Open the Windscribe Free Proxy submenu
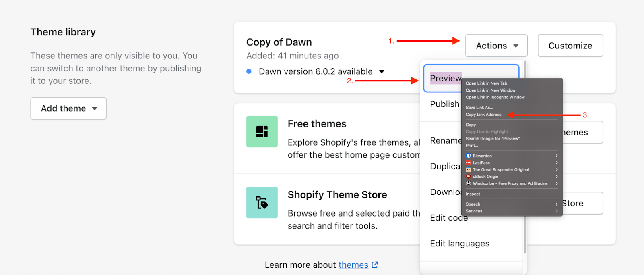This screenshot has width=644, height=275. click(512, 183)
